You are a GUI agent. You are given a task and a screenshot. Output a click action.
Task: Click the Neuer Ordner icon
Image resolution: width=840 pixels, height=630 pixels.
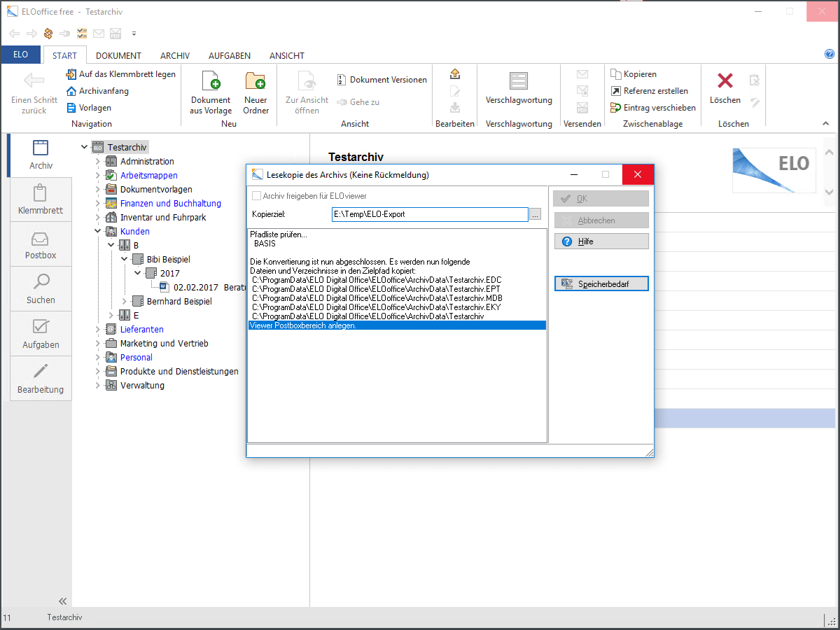255,82
